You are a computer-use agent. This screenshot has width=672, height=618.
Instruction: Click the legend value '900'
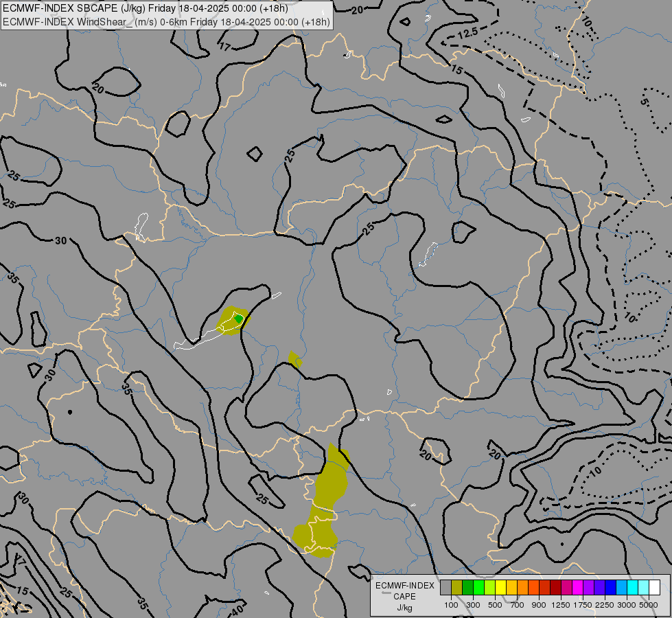pos(539,605)
